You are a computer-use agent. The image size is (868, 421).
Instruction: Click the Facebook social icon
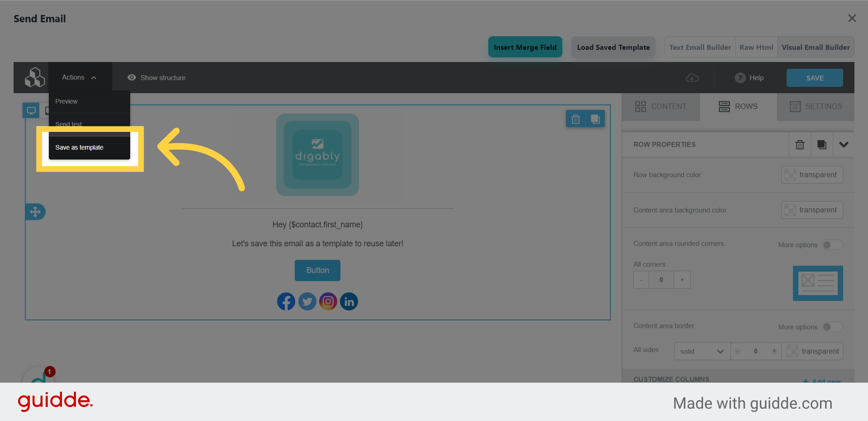tap(286, 301)
